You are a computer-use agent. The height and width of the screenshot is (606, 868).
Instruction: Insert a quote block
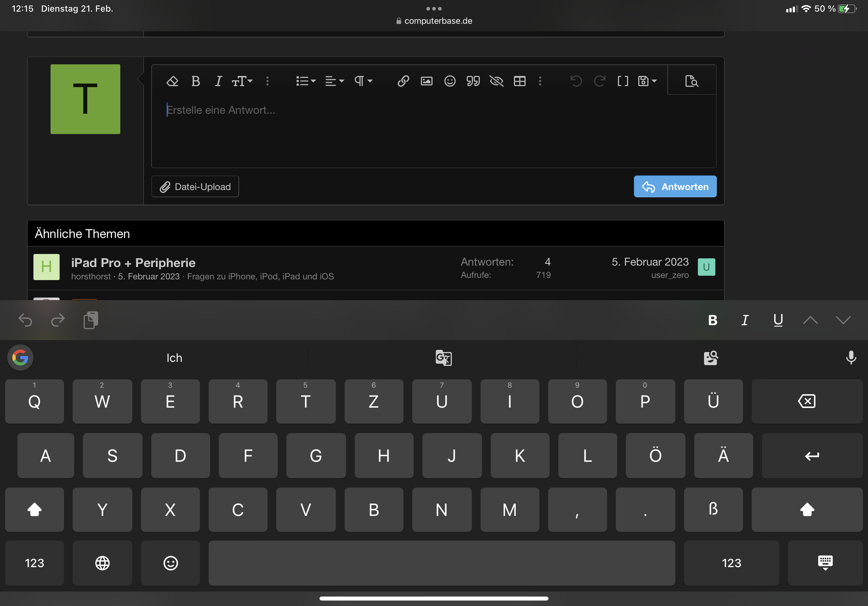(x=473, y=81)
